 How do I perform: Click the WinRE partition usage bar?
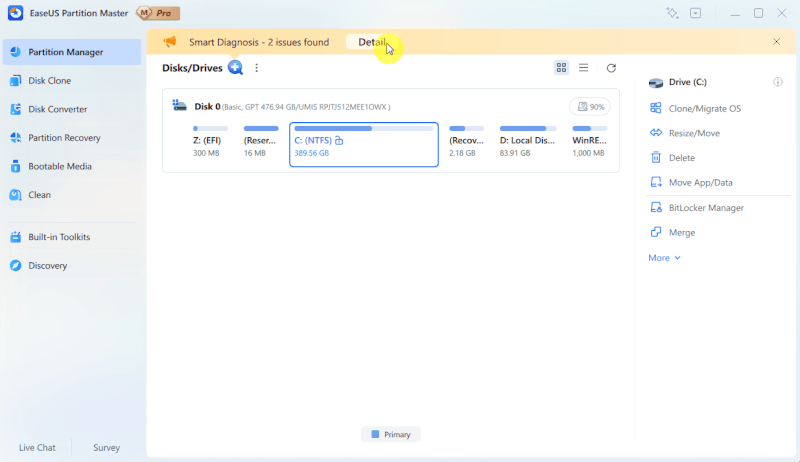pos(589,129)
